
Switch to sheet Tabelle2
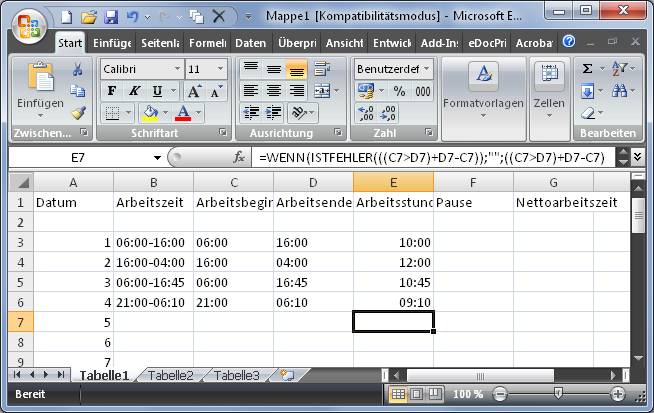[x=171, y=375]
